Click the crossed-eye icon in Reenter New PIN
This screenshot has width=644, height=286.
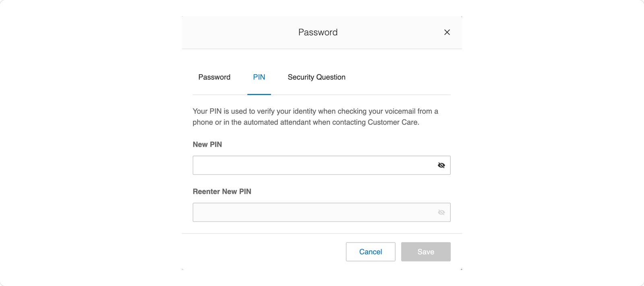(441, 212)
